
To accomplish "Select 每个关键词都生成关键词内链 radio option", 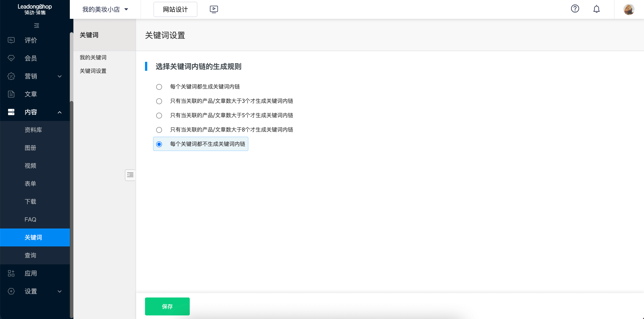I will pos(159,86).
